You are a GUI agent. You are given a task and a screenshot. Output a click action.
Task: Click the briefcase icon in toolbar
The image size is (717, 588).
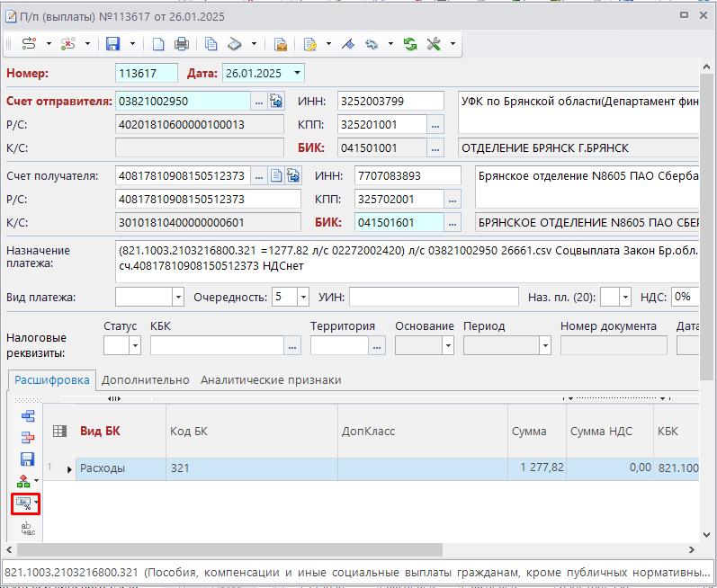[281, 43]
